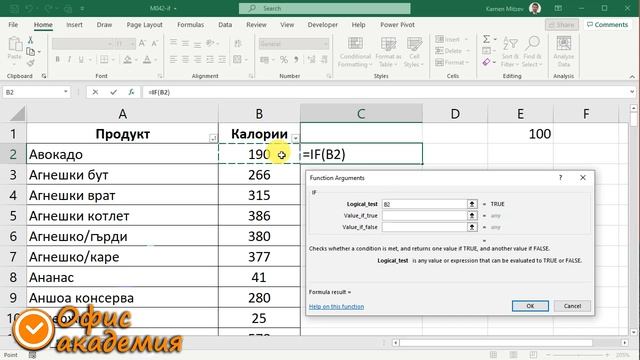Click the Increase Indent icon
The width and height of the screenshot is (640, 360).
tap(222, 60)
